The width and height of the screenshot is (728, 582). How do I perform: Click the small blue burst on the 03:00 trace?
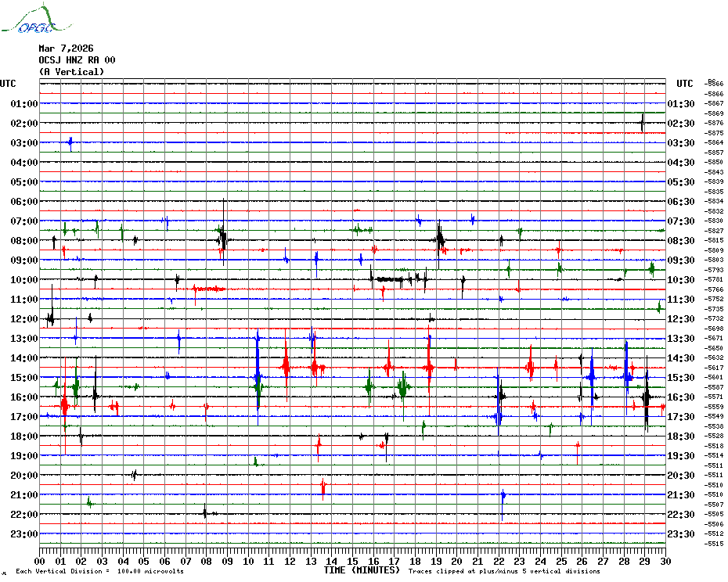[70, 143]
